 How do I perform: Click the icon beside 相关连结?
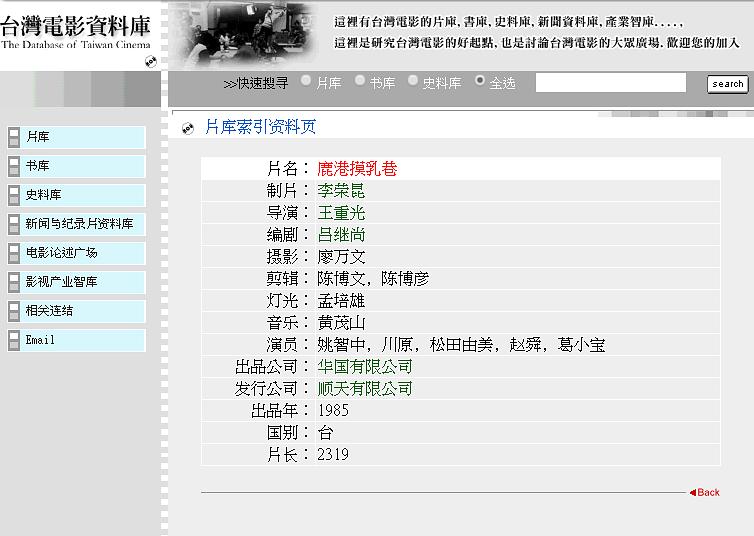click(14, 312)
